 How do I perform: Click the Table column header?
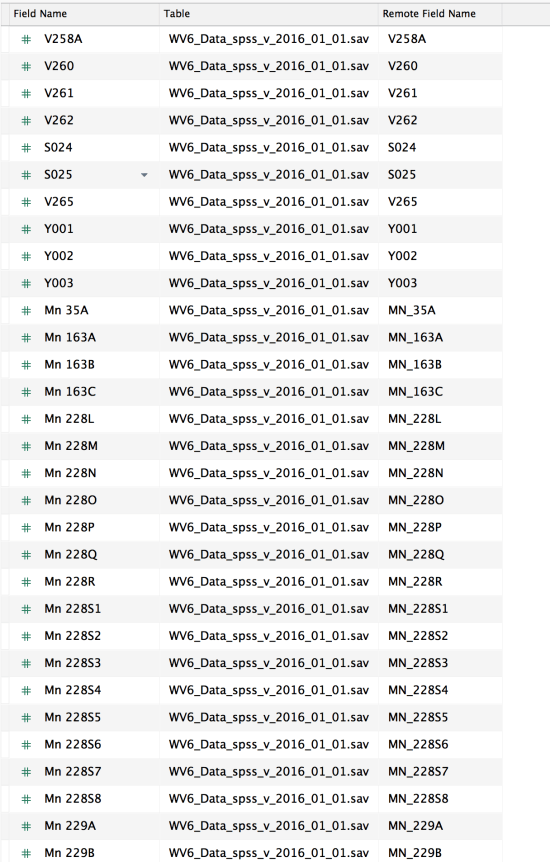pyautogui.click(x=177, y=14)
